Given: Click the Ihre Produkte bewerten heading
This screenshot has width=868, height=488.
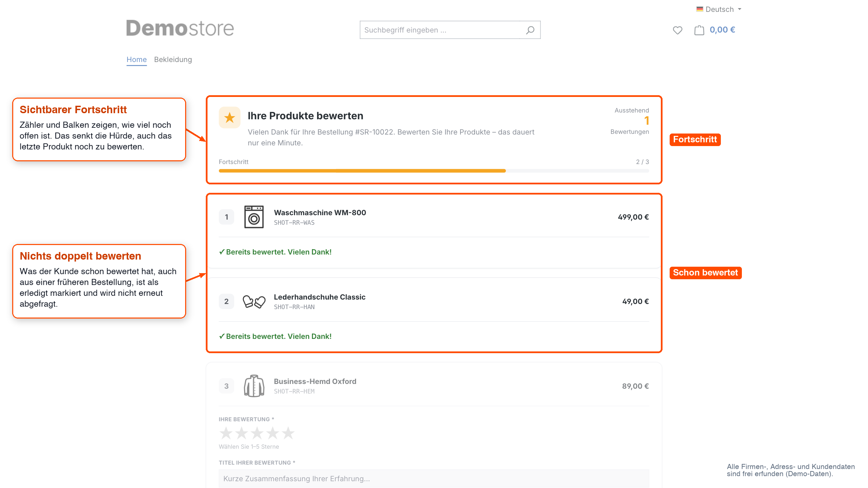Looking at the screenshot, I should [305, 116].
